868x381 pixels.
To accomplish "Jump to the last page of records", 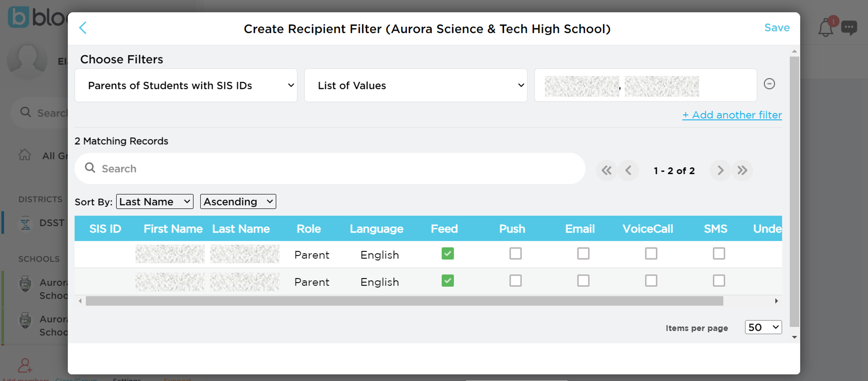I will (x=742, y=170).
